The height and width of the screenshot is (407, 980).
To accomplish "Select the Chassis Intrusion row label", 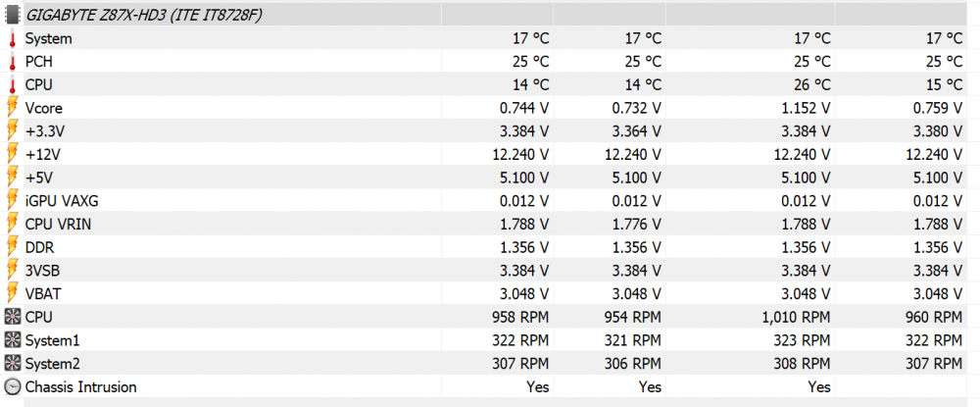I will (x=80, y=386).
